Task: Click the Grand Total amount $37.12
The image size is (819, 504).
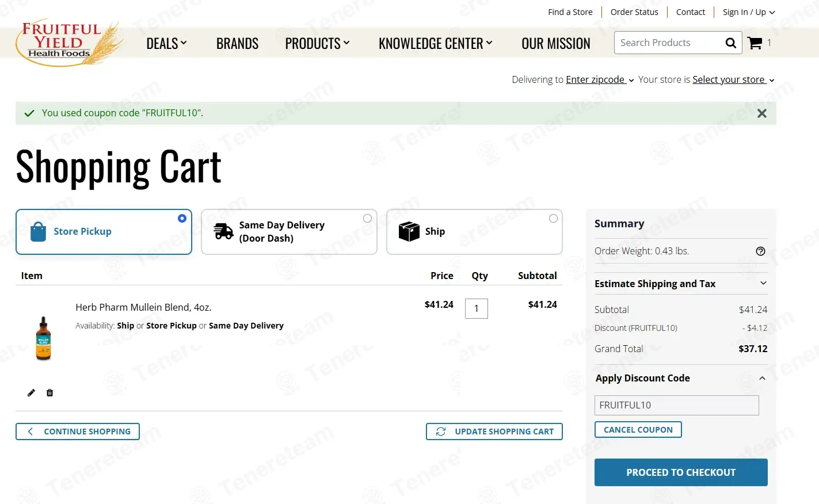Action: coord(753,349)
